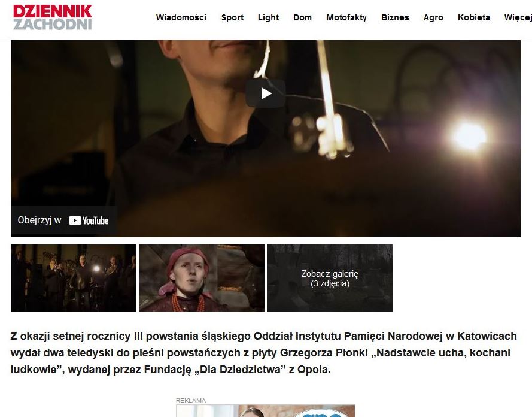Play the embedded YouTube video
The height and width of the screenshot is (417, 532).
click(266, 93)
